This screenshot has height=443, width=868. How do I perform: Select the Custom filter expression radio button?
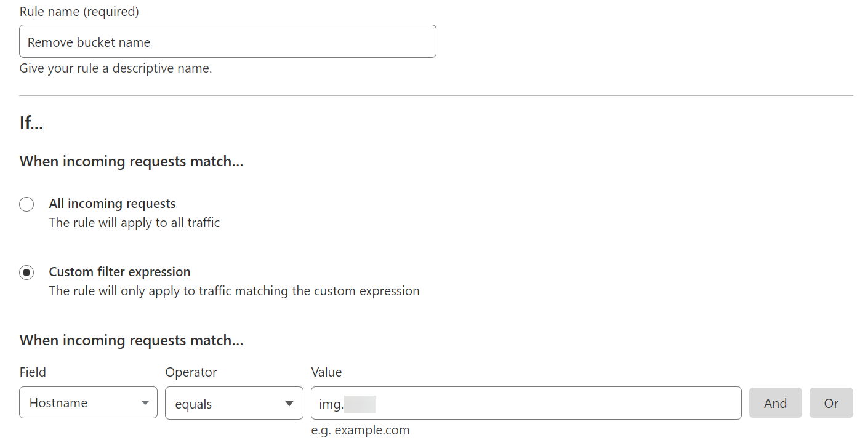26,273
